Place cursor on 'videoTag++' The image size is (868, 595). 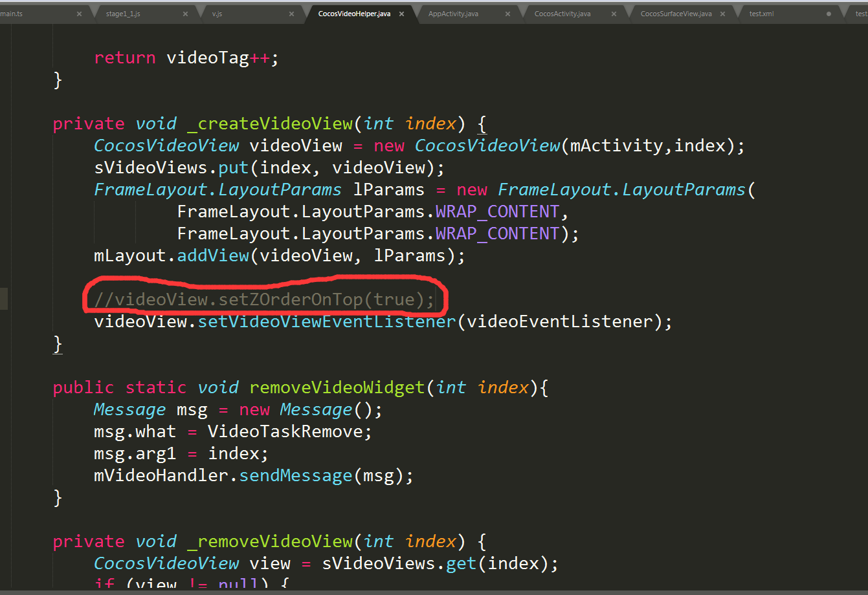point(218,58)
